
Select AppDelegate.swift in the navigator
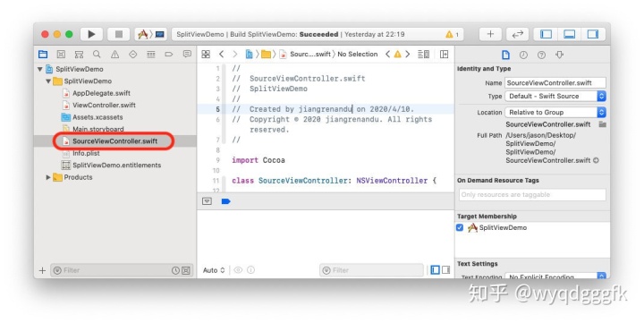click(101, 93)
